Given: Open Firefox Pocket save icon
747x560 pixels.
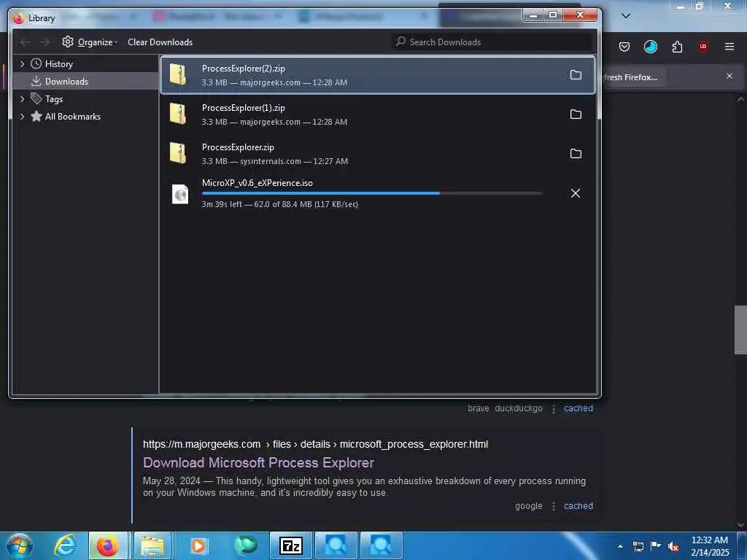Looking at the screenshot, I should tap(624, 47).
